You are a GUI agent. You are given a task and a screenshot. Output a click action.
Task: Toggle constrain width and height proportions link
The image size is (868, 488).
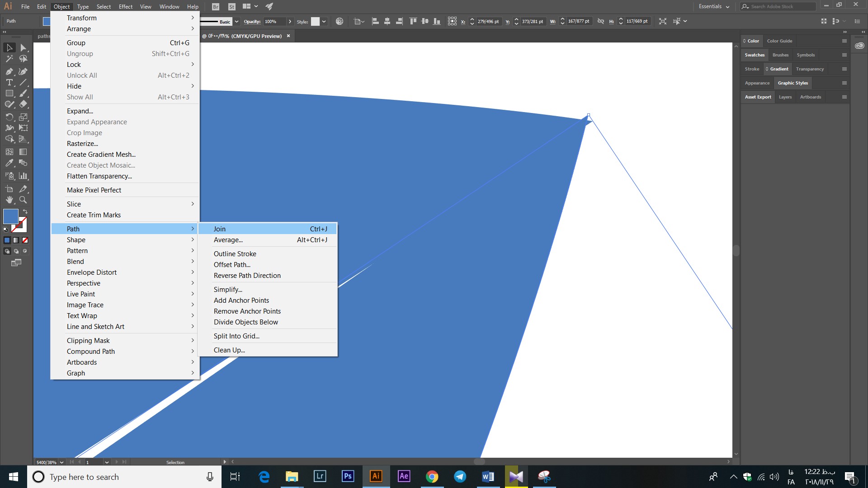[x=600, y=21]
